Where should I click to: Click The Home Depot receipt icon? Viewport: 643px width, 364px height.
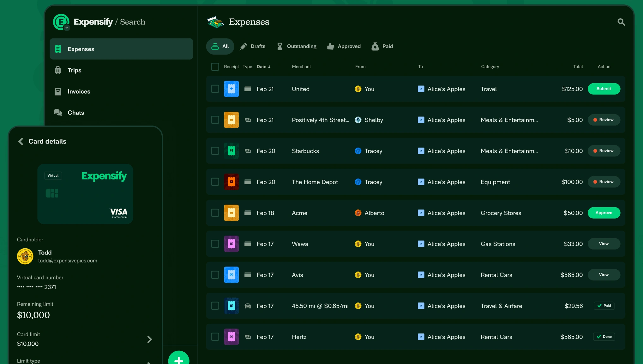click(x=231, y=182)
